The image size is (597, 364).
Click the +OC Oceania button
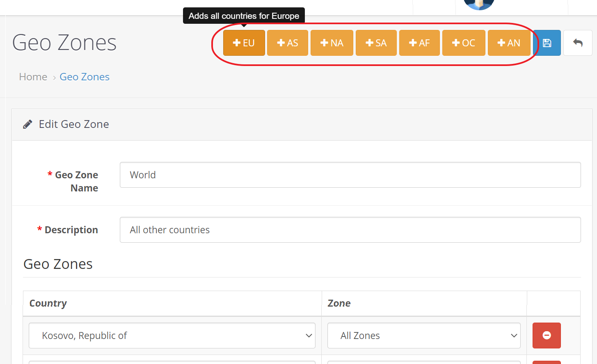click(x=463, y=43)
